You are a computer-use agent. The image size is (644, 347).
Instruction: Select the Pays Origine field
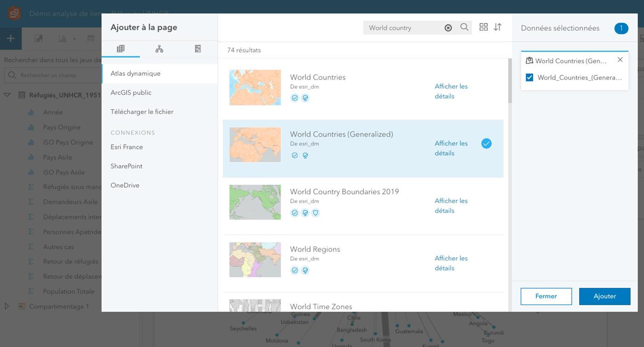pos(62,127)
